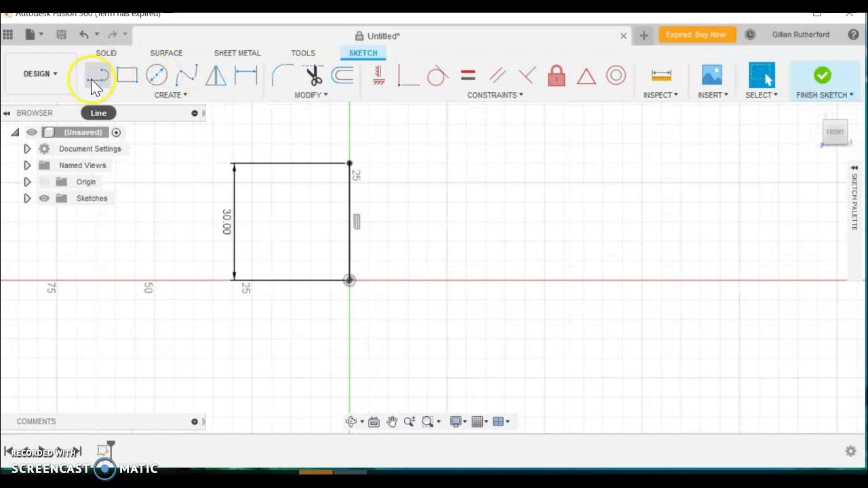868x488 pixels.
Task: Select the sketch Mirror tool
Action: (216, 75)
